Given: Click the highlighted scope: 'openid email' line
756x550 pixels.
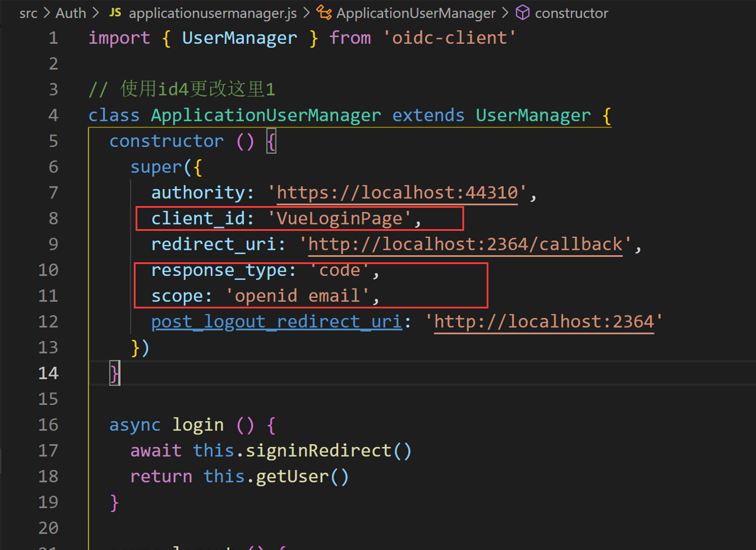Looking at the screenshot, I should pos(264,295).
